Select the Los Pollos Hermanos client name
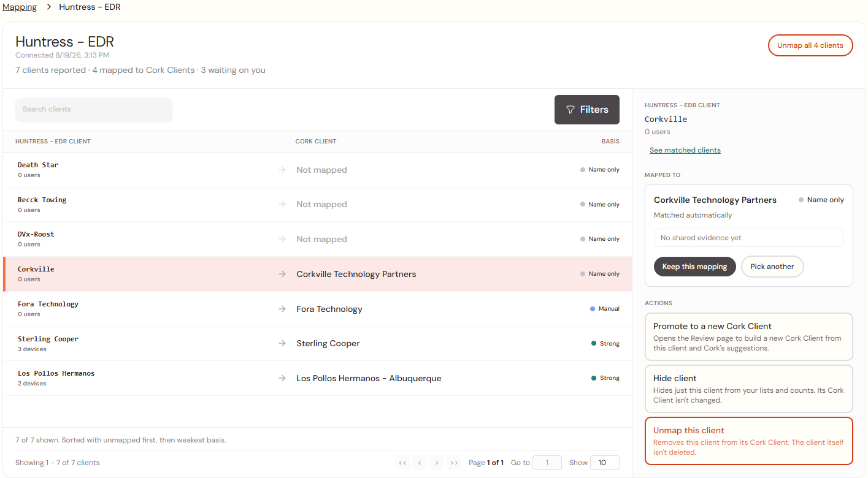Viewport: 868px width, 478px height. click(56, 373)
